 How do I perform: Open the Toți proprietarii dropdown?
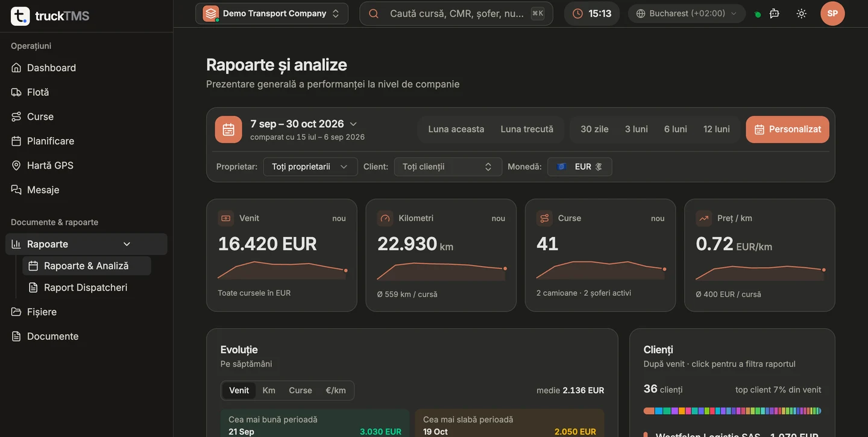310,166
